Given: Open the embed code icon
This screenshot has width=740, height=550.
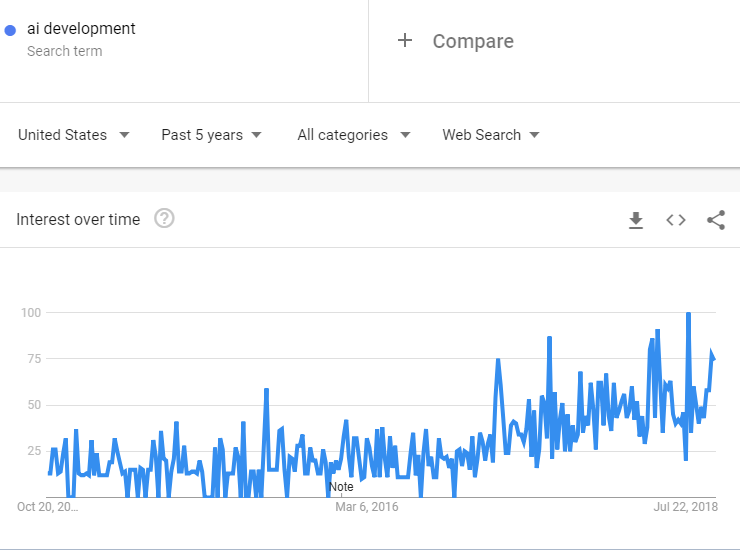Looking at the screenshot, I should click(676, 220).
